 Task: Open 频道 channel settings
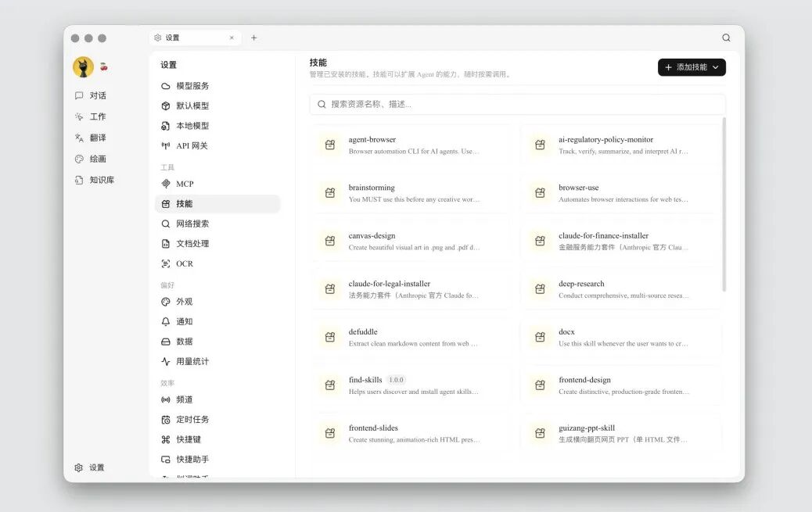(x=217, y=399)
